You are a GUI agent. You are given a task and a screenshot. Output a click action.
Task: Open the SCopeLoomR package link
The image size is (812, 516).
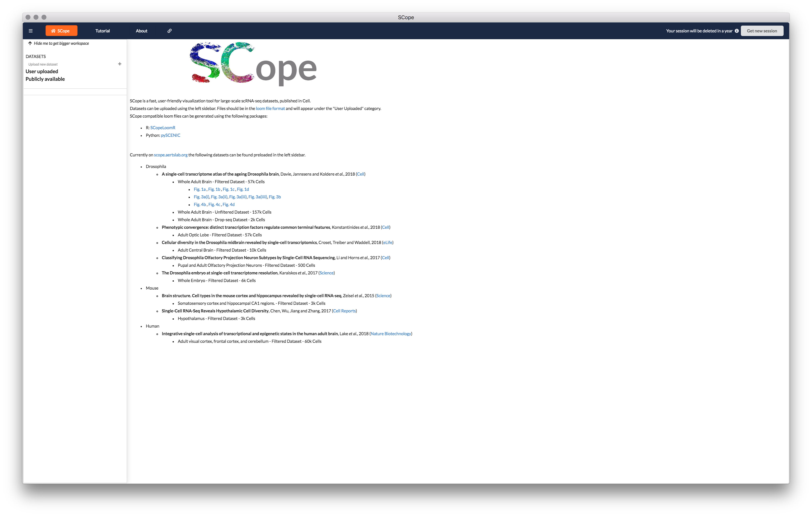coord(163,128)
